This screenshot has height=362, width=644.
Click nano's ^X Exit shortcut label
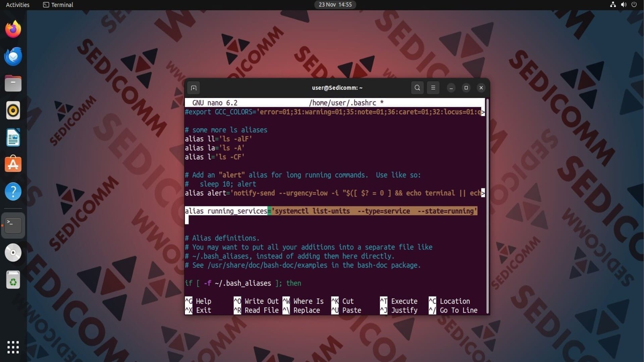coord(198,310)
